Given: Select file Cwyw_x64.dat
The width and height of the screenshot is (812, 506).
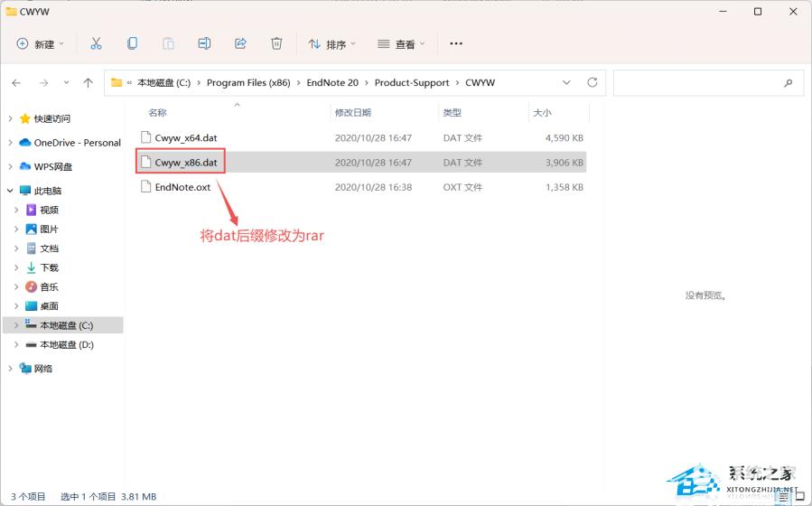Looking at the screenshot, I should tap(186, 137).
